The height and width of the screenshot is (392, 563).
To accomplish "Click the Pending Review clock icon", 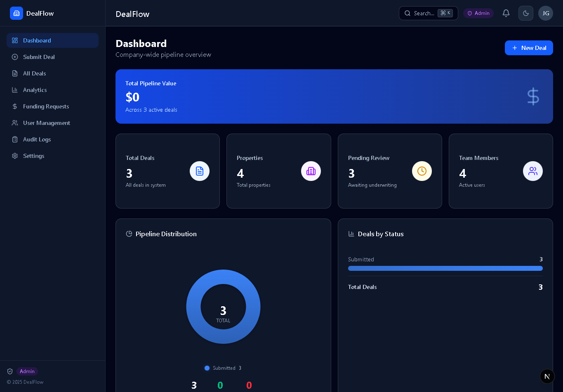I will pyautogui.click(x=422, y=171).
